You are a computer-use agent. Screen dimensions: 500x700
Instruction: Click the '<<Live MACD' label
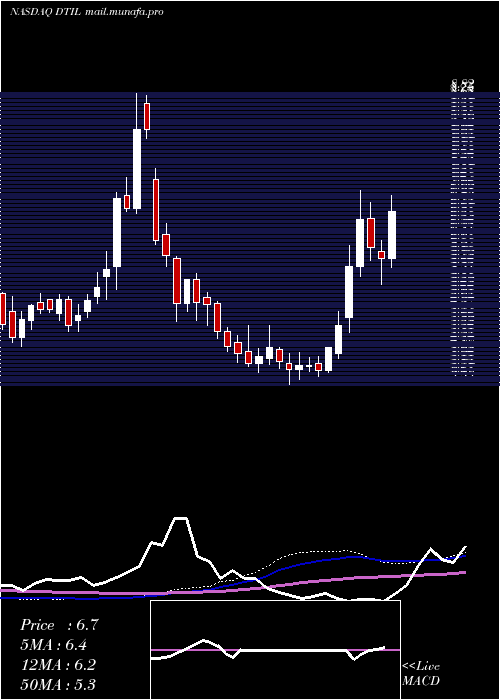tap(421, 673)
